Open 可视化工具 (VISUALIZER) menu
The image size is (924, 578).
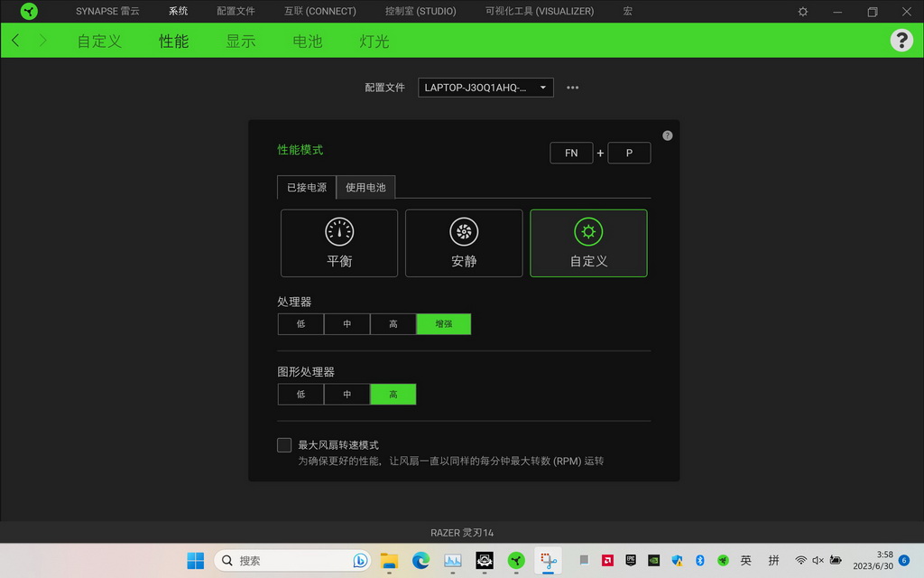[540, 11]
